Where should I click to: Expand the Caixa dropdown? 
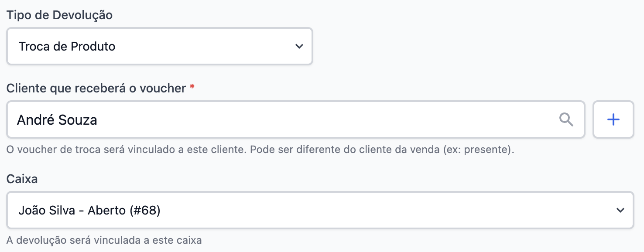coord(319,210)
